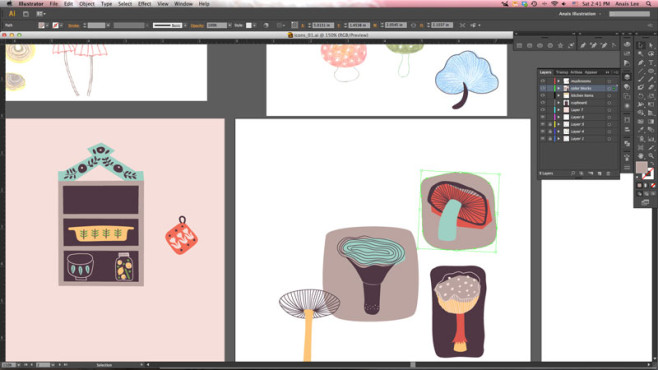Toggle visibility of Layer 6

pyautogui.click(x=543, y=117)
